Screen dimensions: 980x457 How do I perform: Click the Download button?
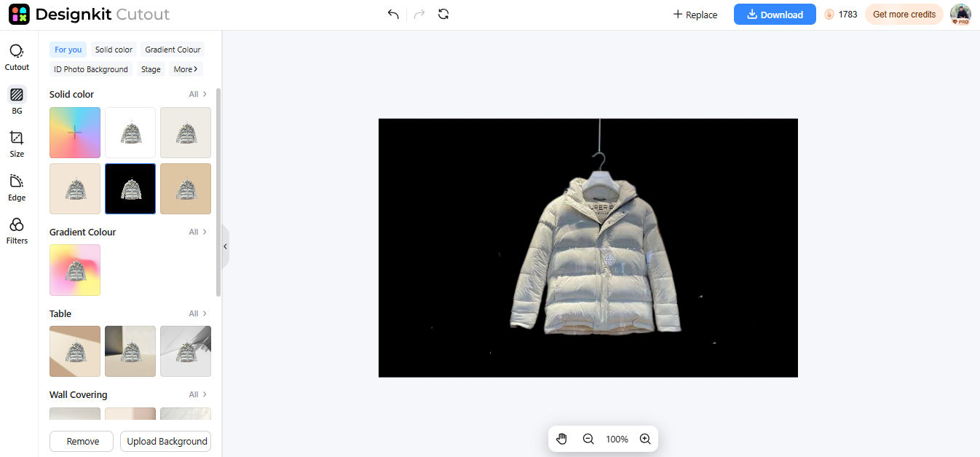(x=775, y=15)
